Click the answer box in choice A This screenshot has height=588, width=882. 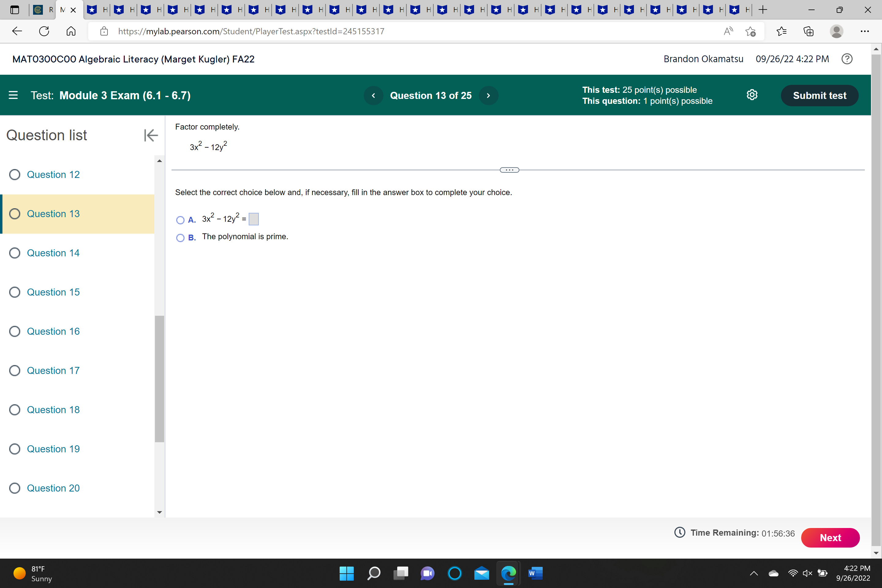tap(254, 219)
